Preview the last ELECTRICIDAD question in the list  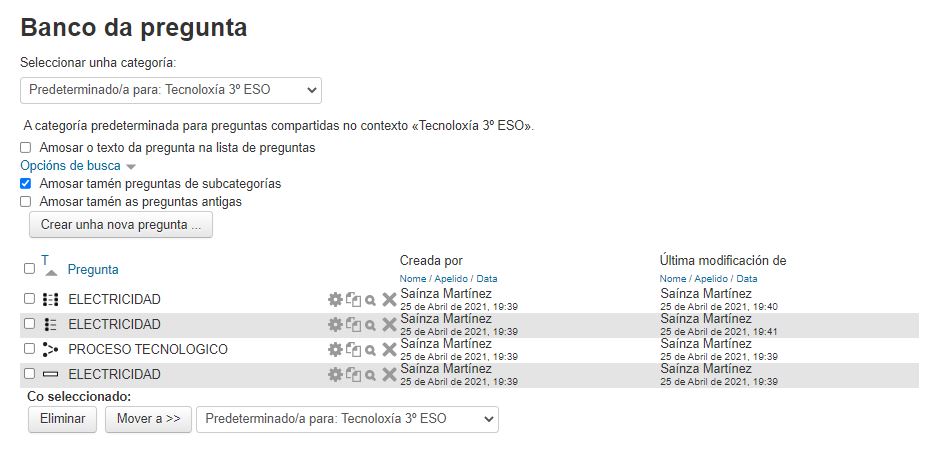(x=370, y=375)
